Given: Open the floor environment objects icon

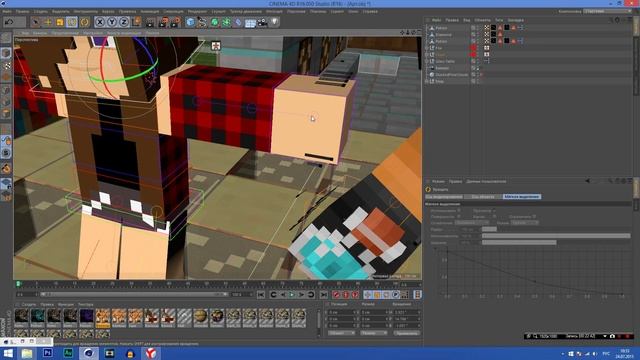Looking at the screenshot, I should click(250, 22).
